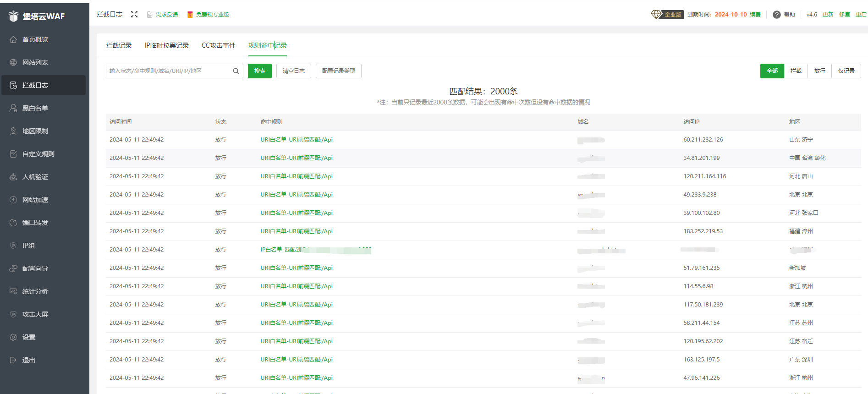868x394 pixels.
Task: Filter by 拦截 records
Action: [x=796, y=71]
